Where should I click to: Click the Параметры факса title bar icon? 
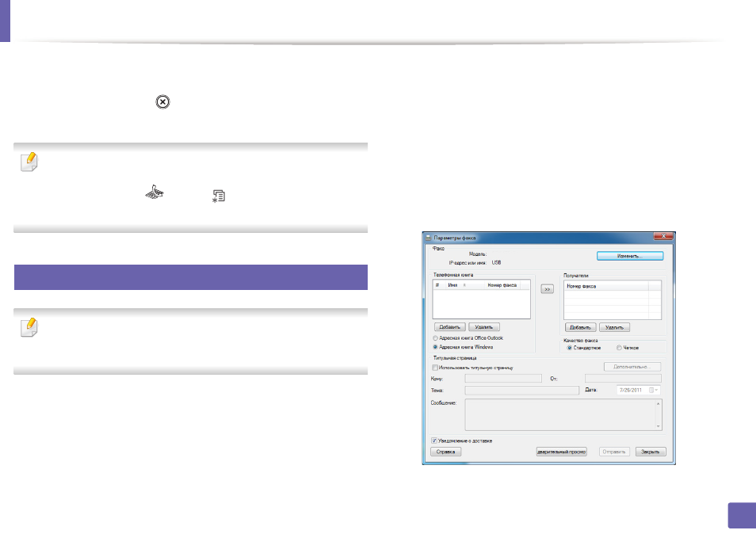pyautogui.click(x=428, y=238)
